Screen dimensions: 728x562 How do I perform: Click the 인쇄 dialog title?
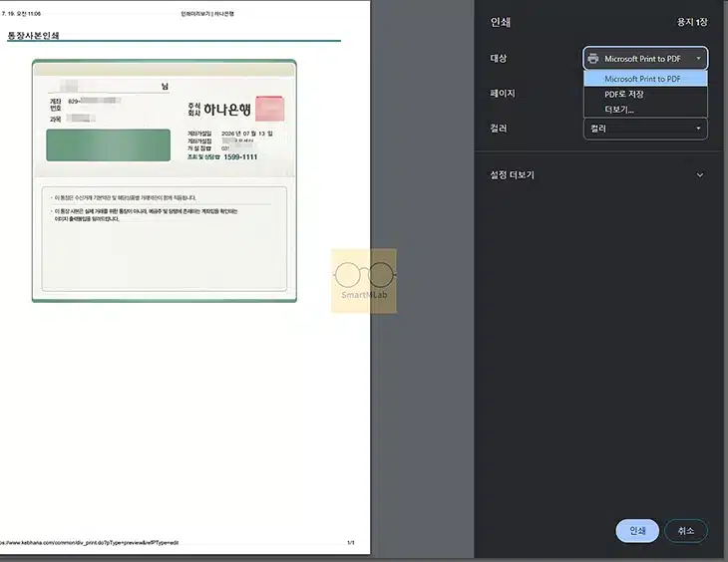[x=500, y=22]
